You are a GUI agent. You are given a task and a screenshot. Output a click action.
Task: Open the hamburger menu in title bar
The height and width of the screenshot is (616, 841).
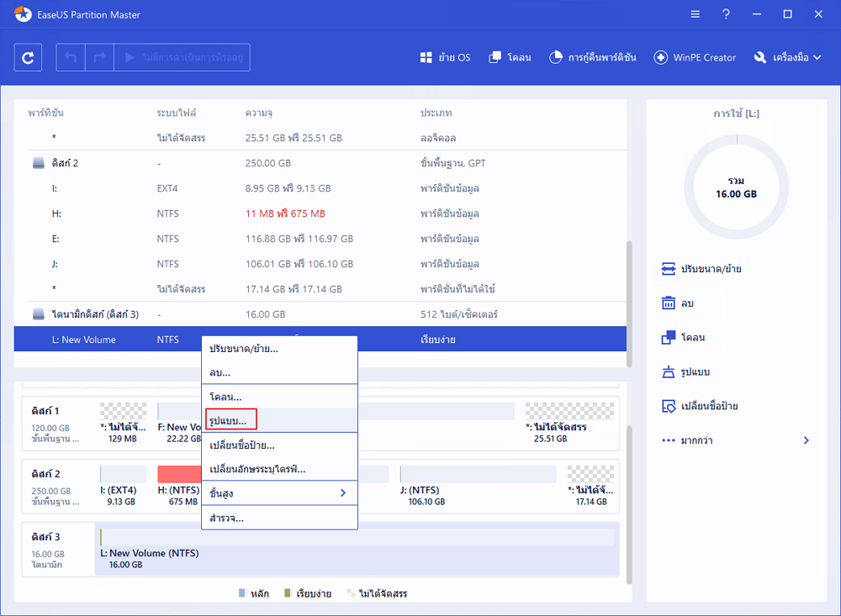696,14
